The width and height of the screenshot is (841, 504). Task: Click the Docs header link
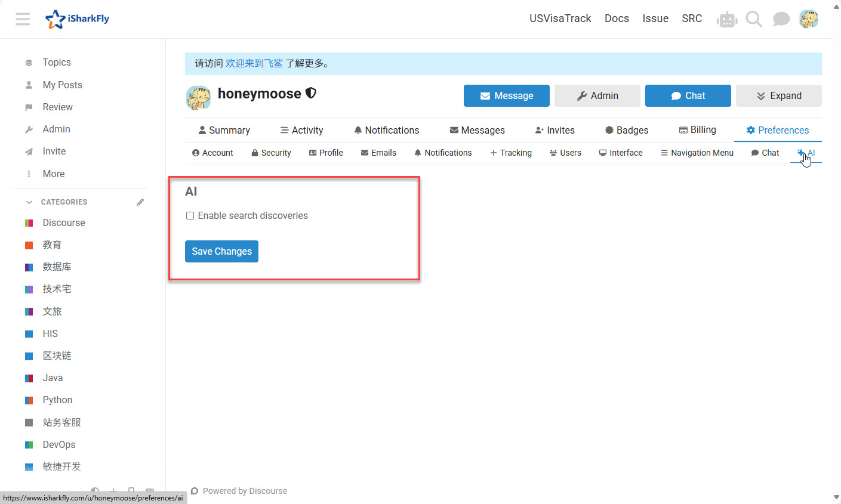(617, 18)
